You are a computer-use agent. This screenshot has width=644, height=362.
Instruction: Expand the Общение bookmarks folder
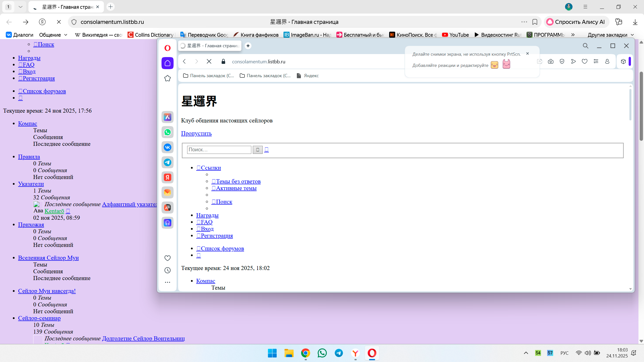click(53, 35)
